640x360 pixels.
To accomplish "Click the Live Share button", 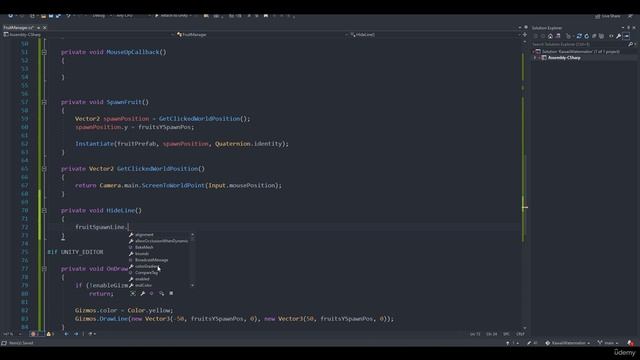I will click(607, 16).
